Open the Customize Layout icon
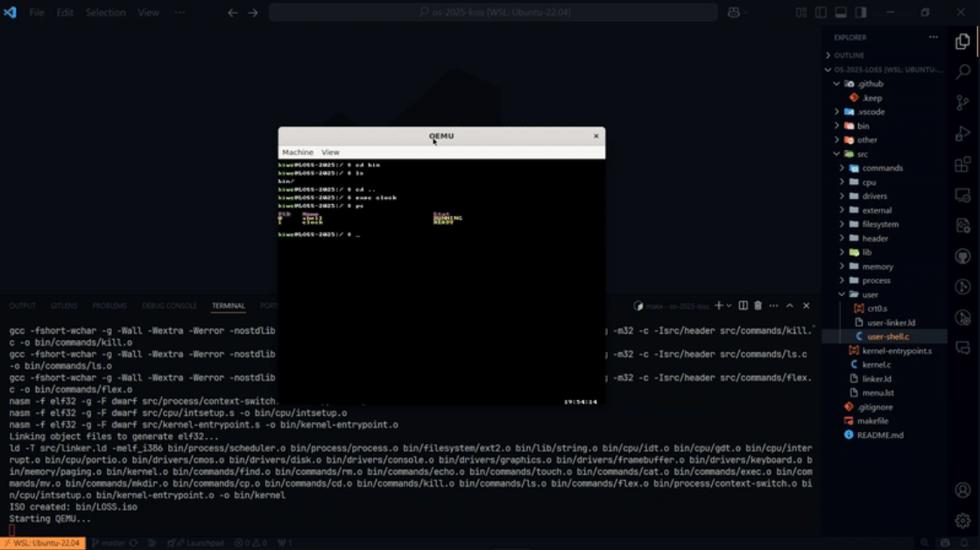The width and height of the screenshot is (980, 550). click(x=801, y=12)
